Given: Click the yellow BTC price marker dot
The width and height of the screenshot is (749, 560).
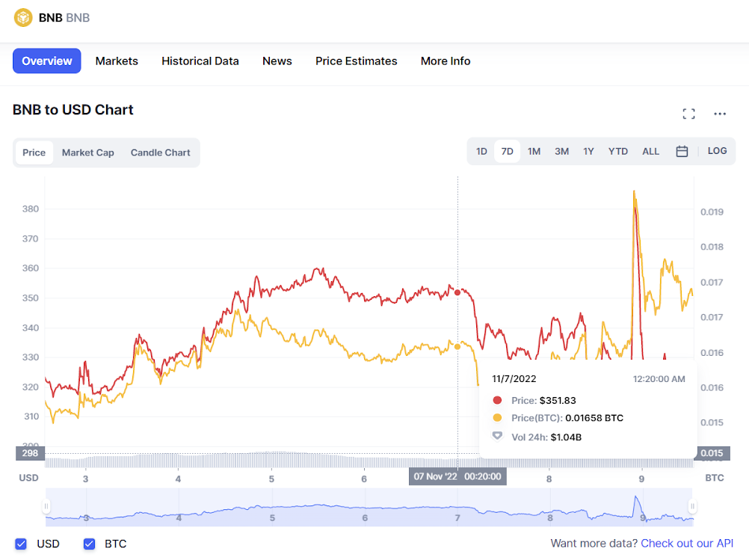Looking at the screenshot, I should pos(457,346).
